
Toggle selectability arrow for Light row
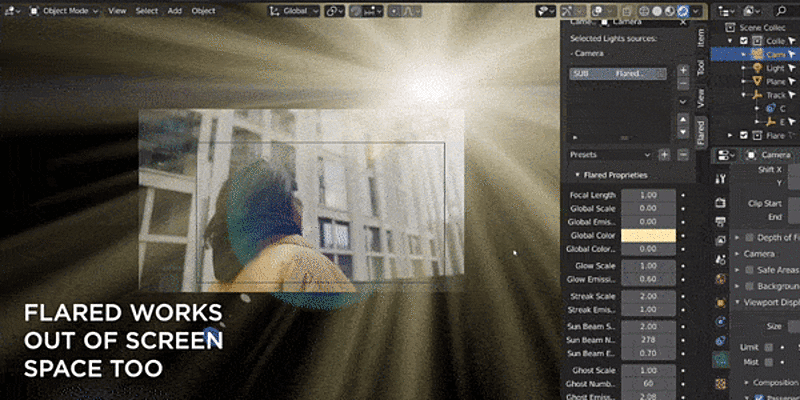point(792,68)
